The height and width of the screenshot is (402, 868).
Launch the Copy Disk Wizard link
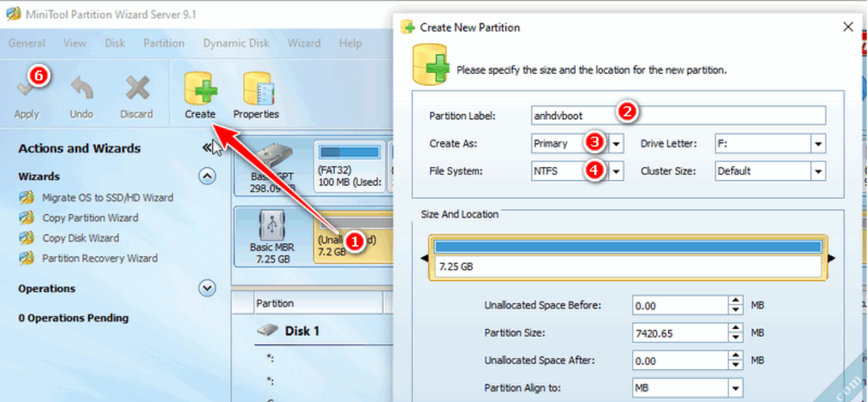click(x=80, y=238)
